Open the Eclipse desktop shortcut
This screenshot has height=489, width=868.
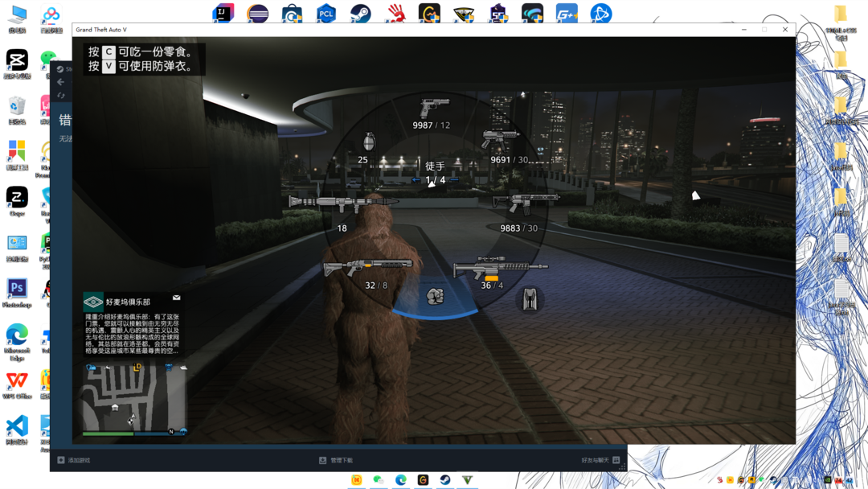tap(257, 14)
